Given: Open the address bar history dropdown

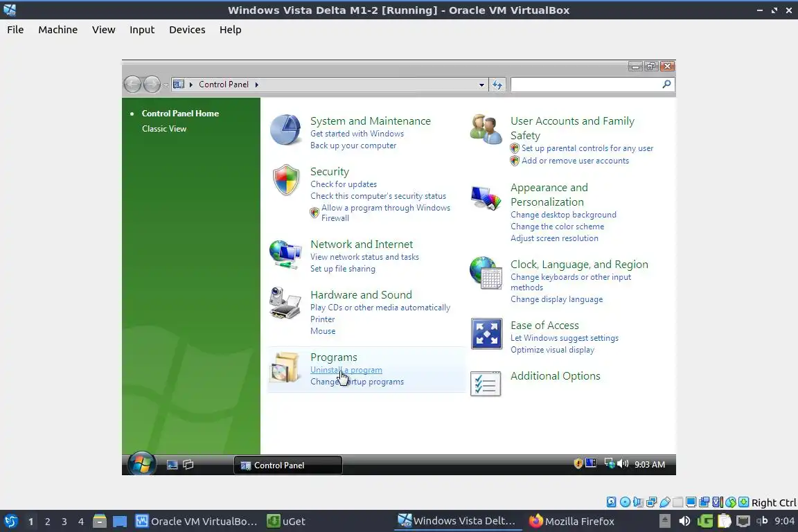Looking at the screenshot, I should 481,85.
